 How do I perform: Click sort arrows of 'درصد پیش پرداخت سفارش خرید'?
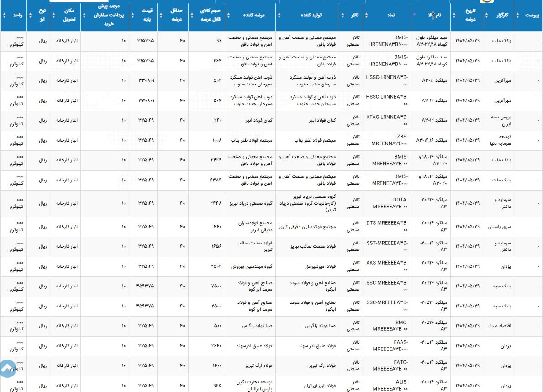tap(84, 15)
